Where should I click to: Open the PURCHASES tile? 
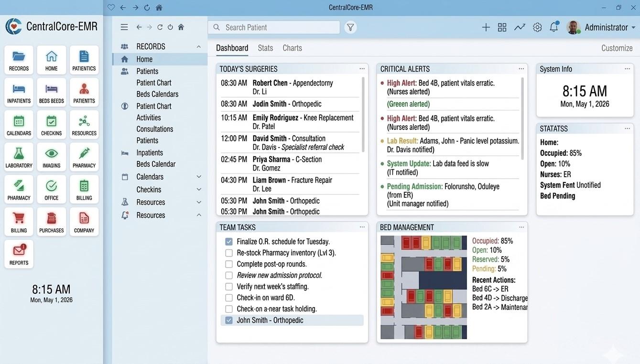point(52,222)
